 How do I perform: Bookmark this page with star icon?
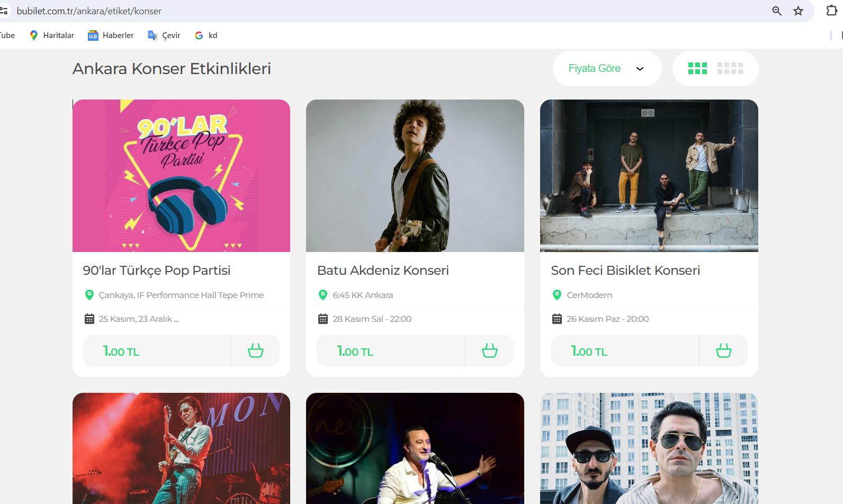coord(798,11)
